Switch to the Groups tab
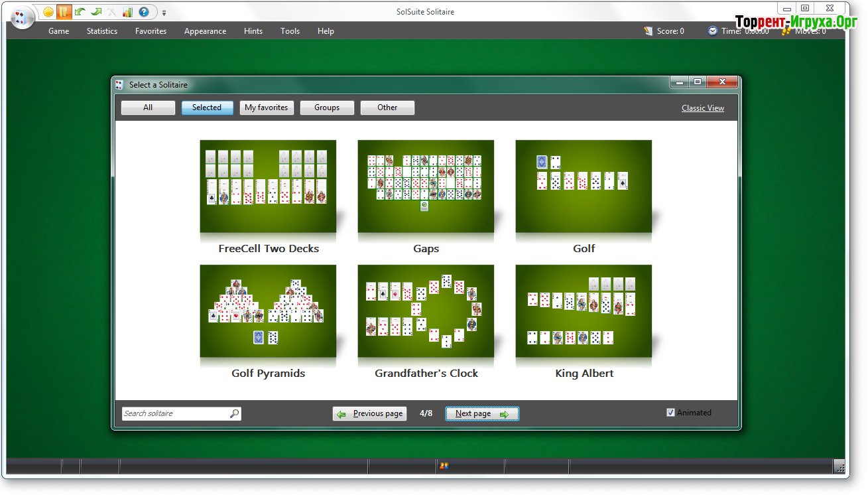 (327, 107)
